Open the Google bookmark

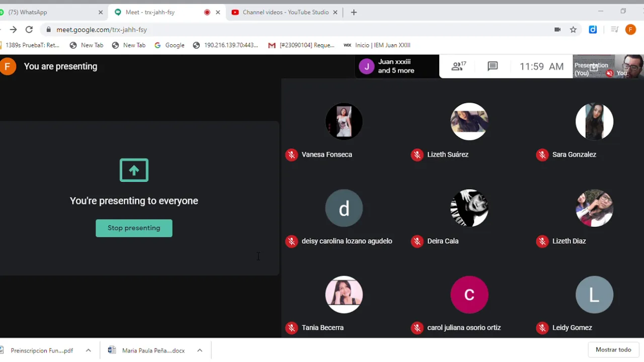click(x=170, y=45)
